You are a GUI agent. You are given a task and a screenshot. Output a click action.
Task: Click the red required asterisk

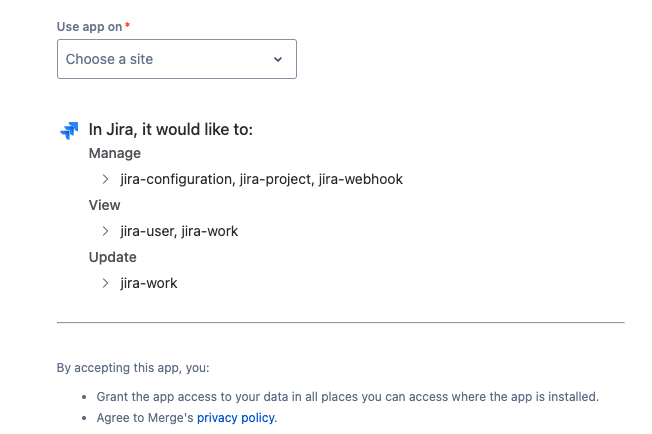[x=127, y=25]
